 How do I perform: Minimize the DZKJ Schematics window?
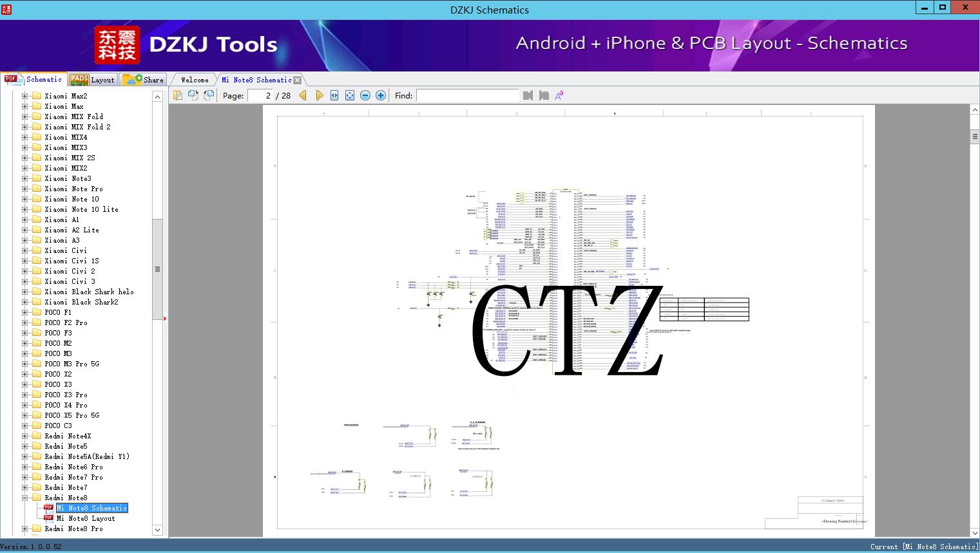click(x=924, y=8)
